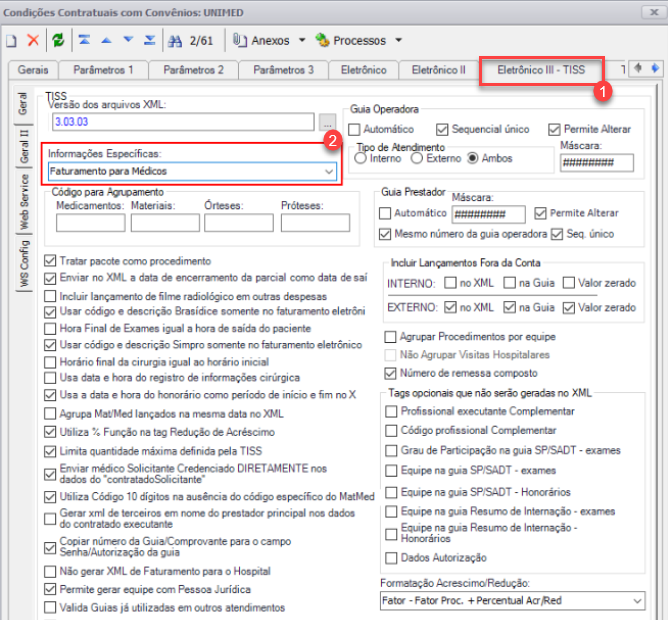Toggle Mesmo número da guia operadora
The width and height of the screenshot is (668, 620).
click(385, 234)
